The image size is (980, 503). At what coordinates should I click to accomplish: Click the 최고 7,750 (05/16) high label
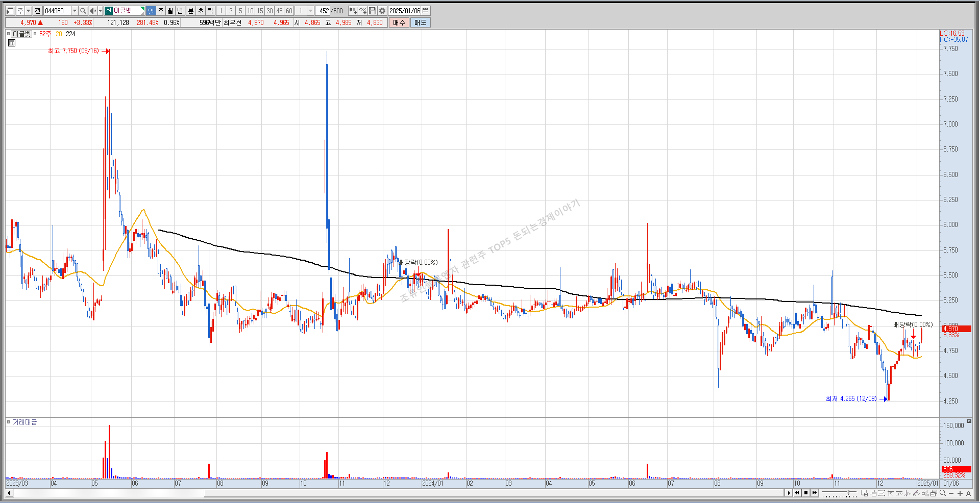click(x=73, y=51)
